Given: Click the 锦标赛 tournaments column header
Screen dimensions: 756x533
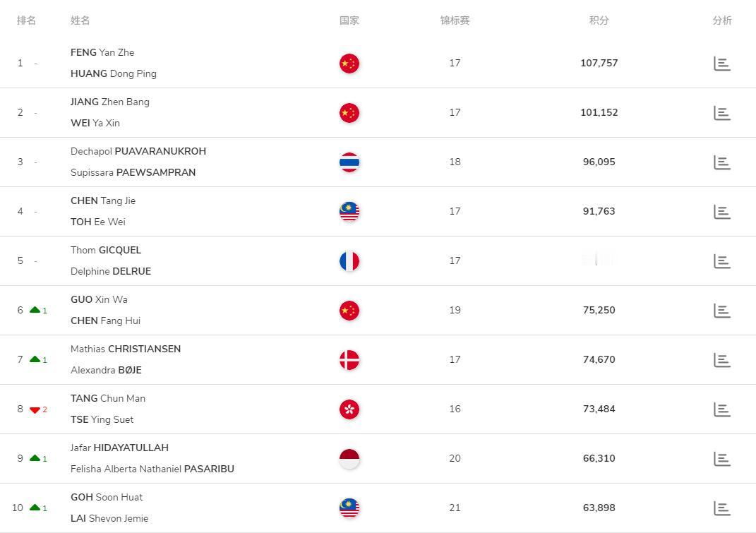Looking at the screenshot, I should [455, 20].
